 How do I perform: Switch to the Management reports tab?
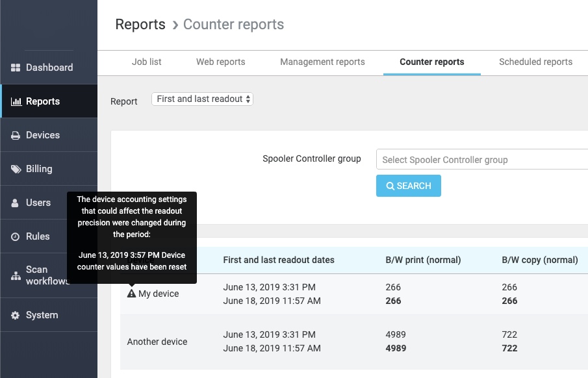point(322,62)
